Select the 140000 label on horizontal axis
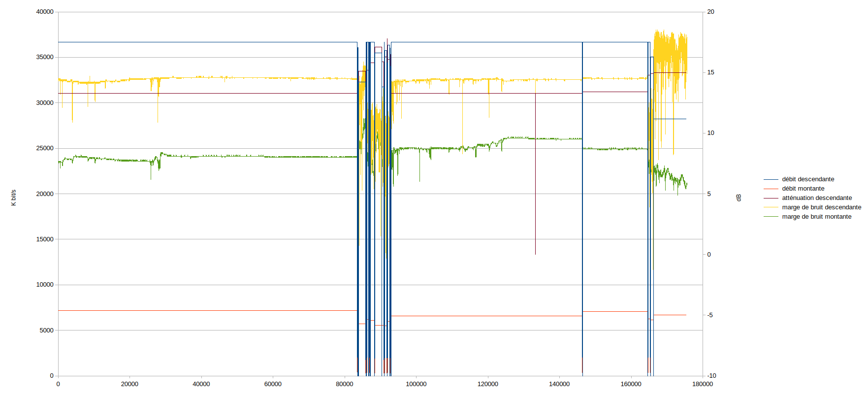Screen dimensions: 868x396 coord(559,384)
